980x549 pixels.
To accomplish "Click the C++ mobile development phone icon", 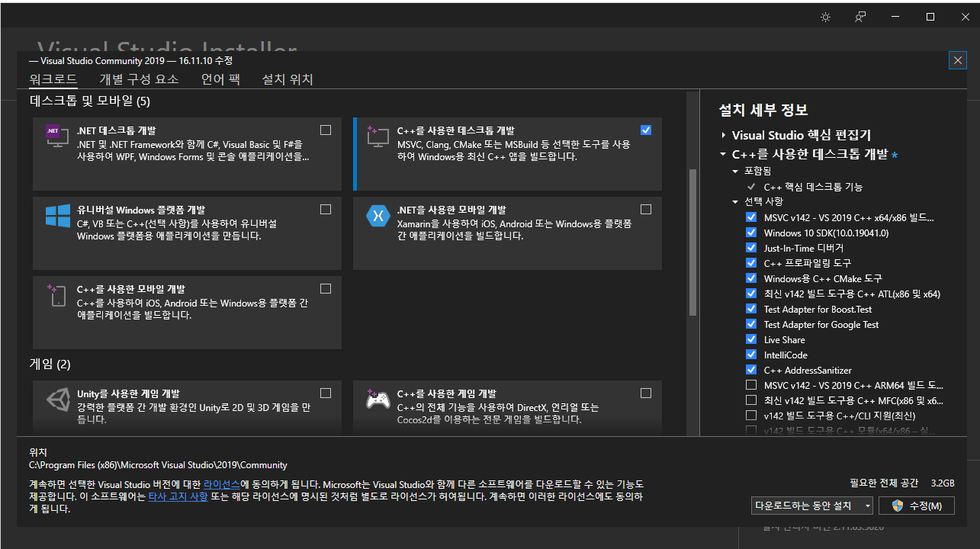I will tap(58, 295).
